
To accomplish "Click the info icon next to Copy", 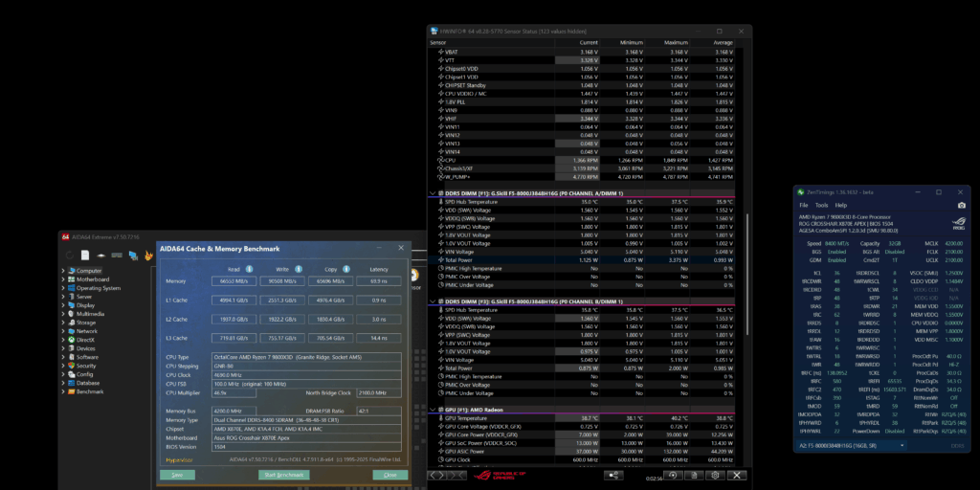I will tap(346, 269).
